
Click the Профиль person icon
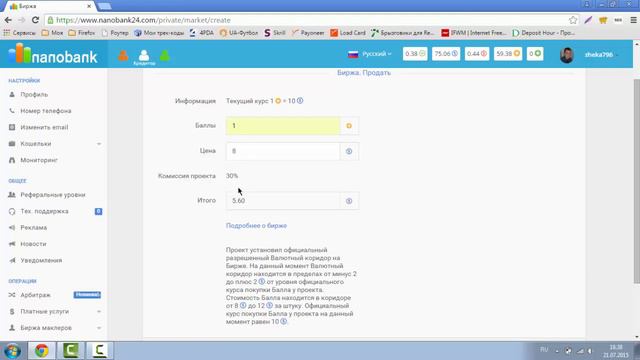12,94
